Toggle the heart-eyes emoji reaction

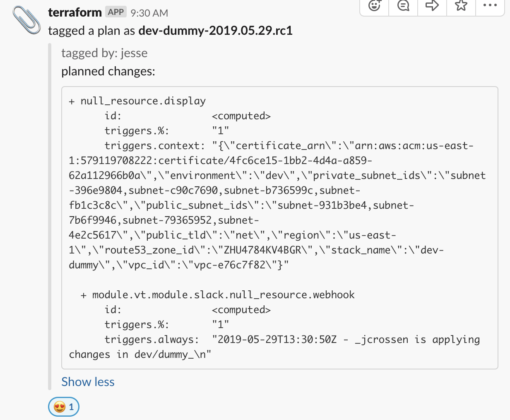coord(64,407)
